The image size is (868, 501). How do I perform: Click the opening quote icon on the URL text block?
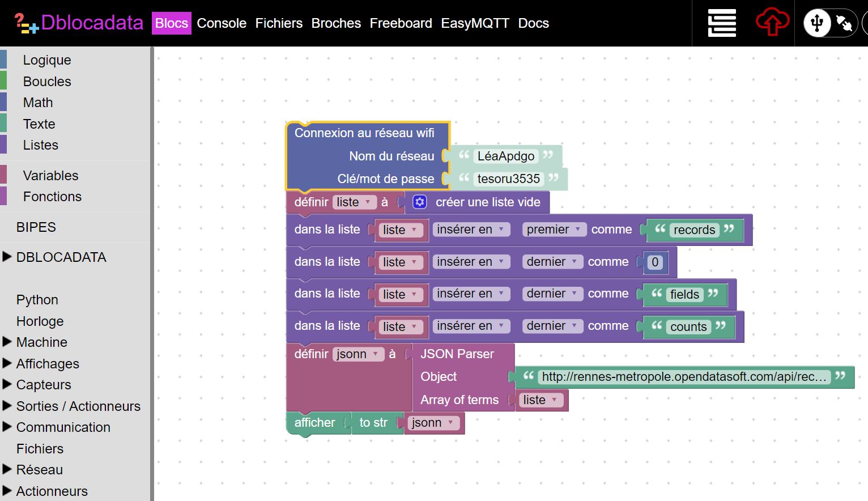(x=529, y=376)
